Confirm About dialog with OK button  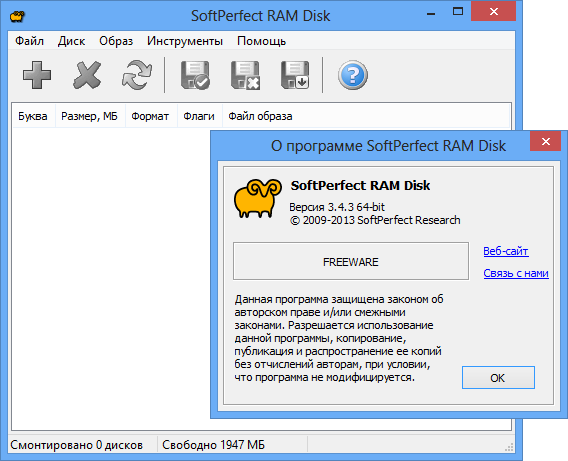(498, 377)
